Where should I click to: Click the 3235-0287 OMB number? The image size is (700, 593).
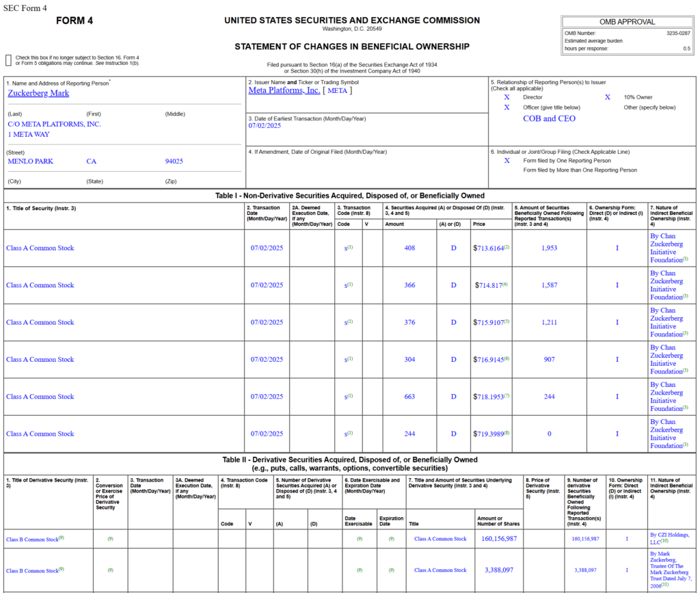[x=678, y=33]
